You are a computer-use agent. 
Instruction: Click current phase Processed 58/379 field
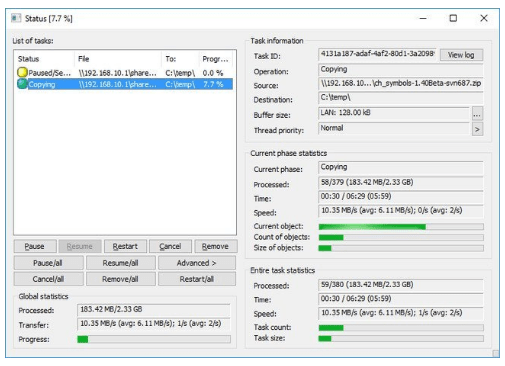[x=401, y=182]
